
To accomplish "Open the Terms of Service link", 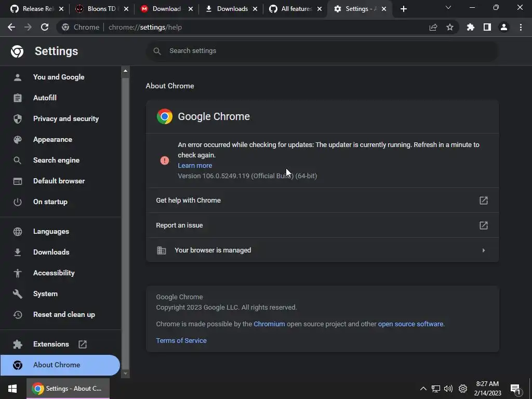I will click(181, 341).
